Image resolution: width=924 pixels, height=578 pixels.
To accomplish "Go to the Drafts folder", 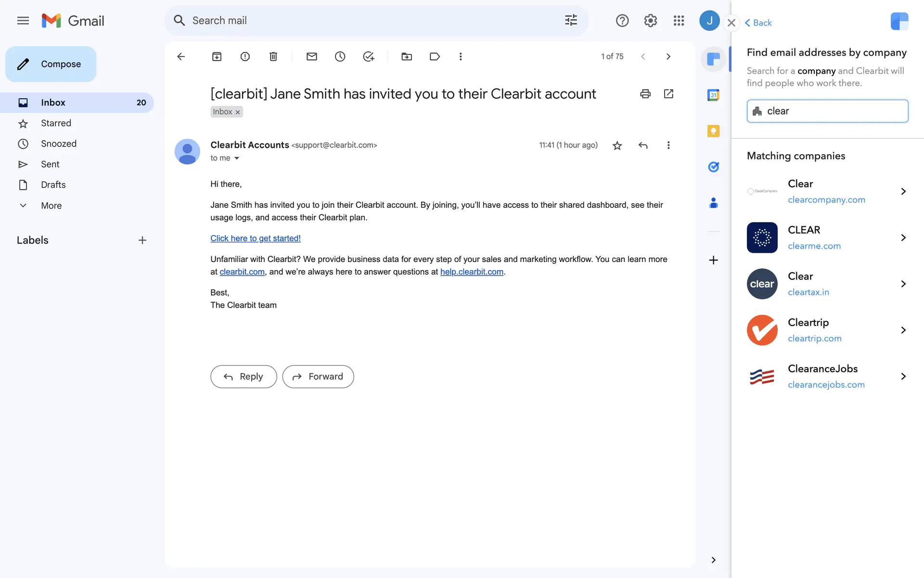I will point(53,185).
